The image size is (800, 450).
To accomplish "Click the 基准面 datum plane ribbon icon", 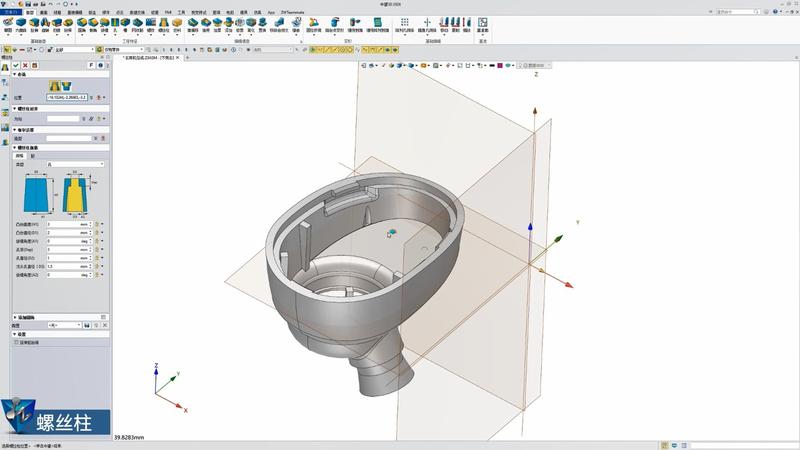I will (482, 22).
